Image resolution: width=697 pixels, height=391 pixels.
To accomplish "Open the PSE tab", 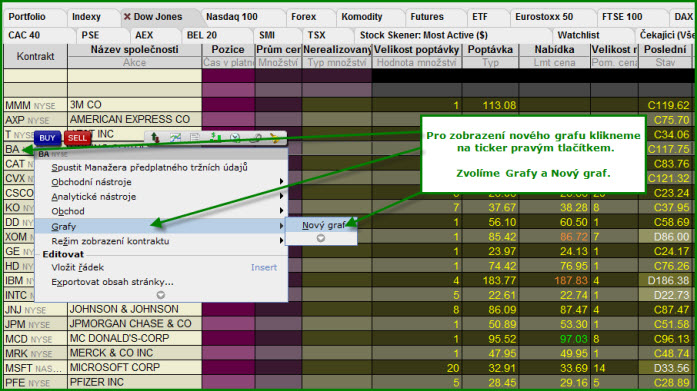I will (x=90, y=35).
